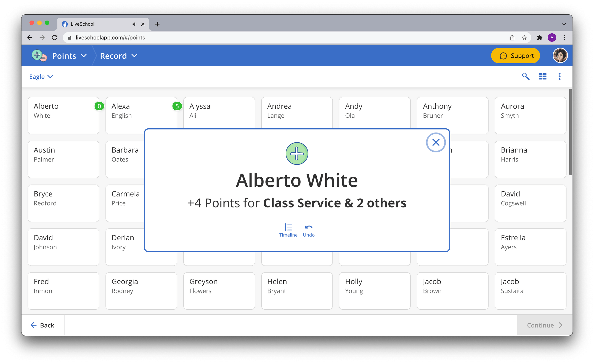Image resolution: width=594 pixels, height=364 pixels.
Task: Open browser extensions puzzle icon
Action: (x=540, y=38)
